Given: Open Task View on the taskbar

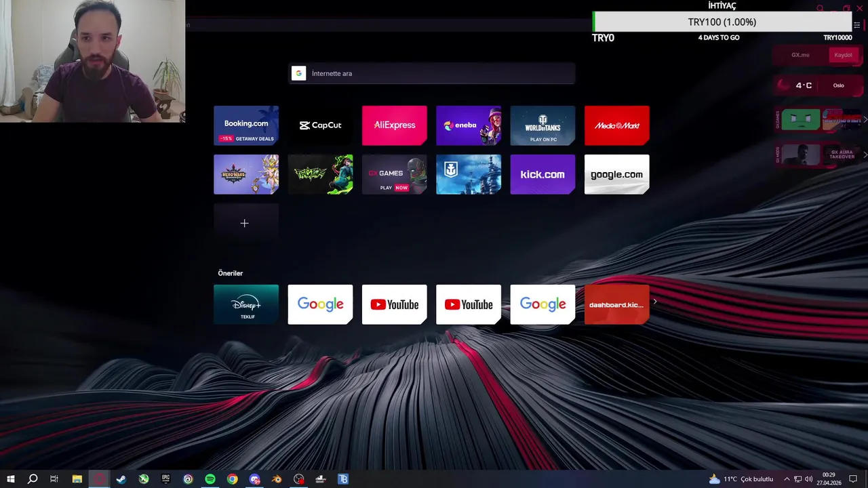Looking at the screenshot, I should tap(54, 479).
